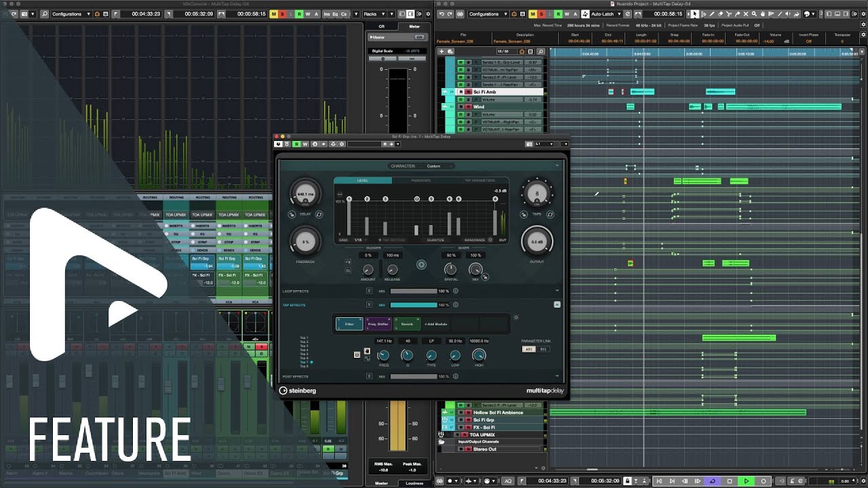This screenshot has width=868, height=488.
Task: Open the Grid 1/16 value dropdown
Action: [360, 240]
